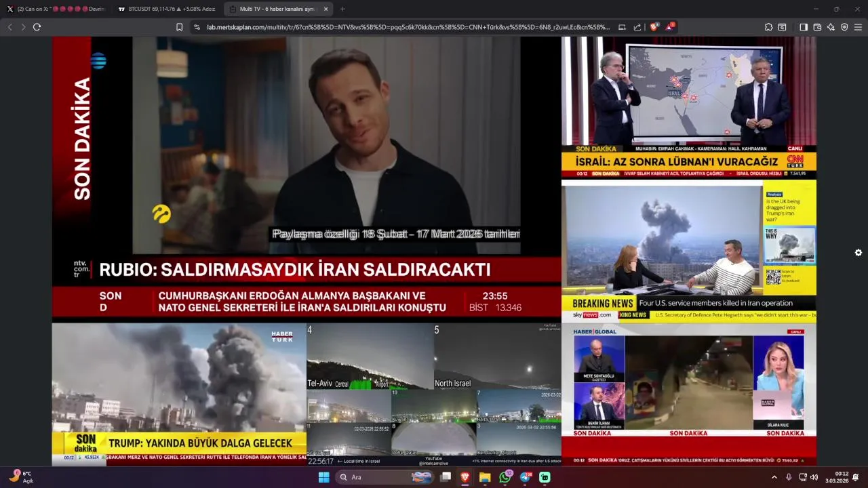The width and height of the screenshot is (868, 488).
Task: Click 'İSRAİL: AZ SONRA LÜBNAN'I VURACAĞIZ' banner
Action: coord(677,161)
